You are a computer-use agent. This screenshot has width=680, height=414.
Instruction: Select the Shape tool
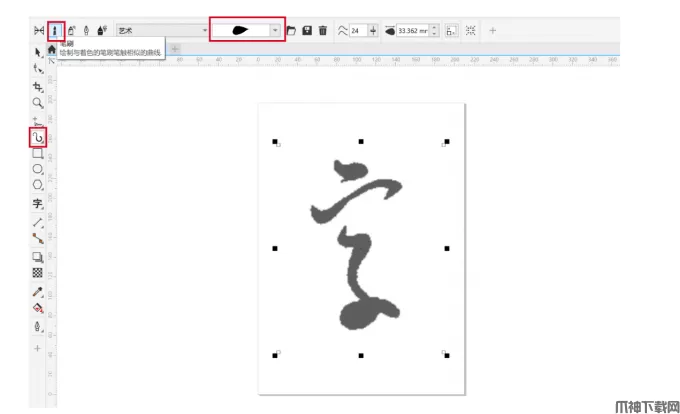tap(38, 68)
